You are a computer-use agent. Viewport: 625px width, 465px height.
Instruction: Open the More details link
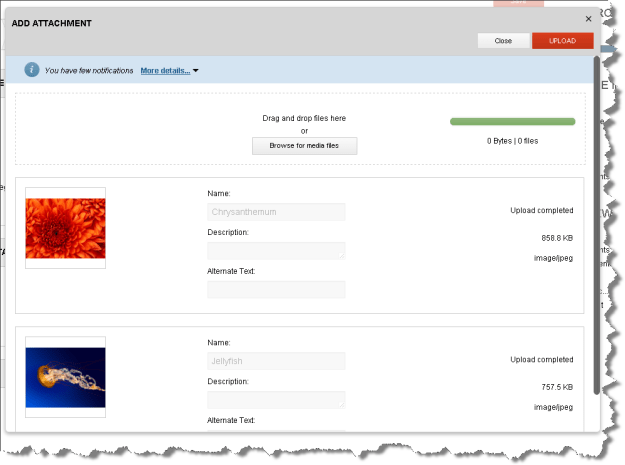click(x=165, y=71)
